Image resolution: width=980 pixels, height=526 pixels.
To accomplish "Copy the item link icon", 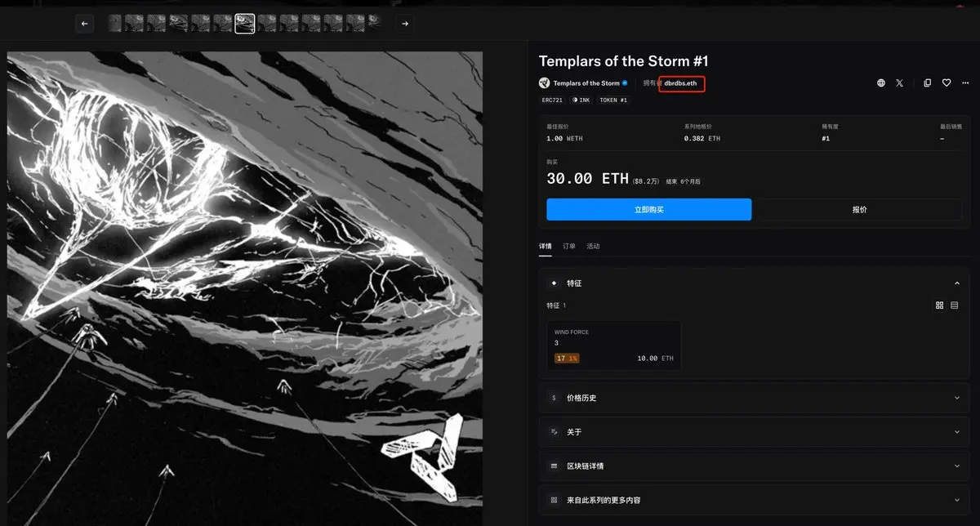I will [x=927, y=83].
